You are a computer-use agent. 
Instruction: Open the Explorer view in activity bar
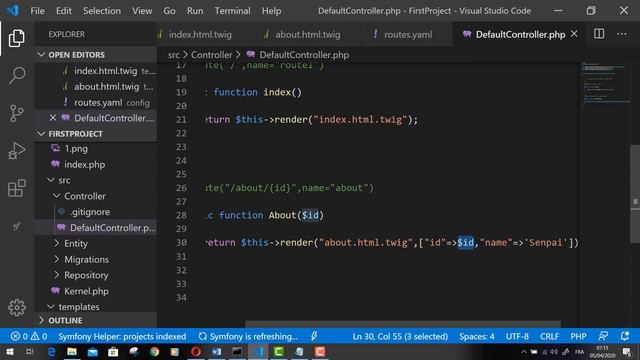click(x=16, y=38)
